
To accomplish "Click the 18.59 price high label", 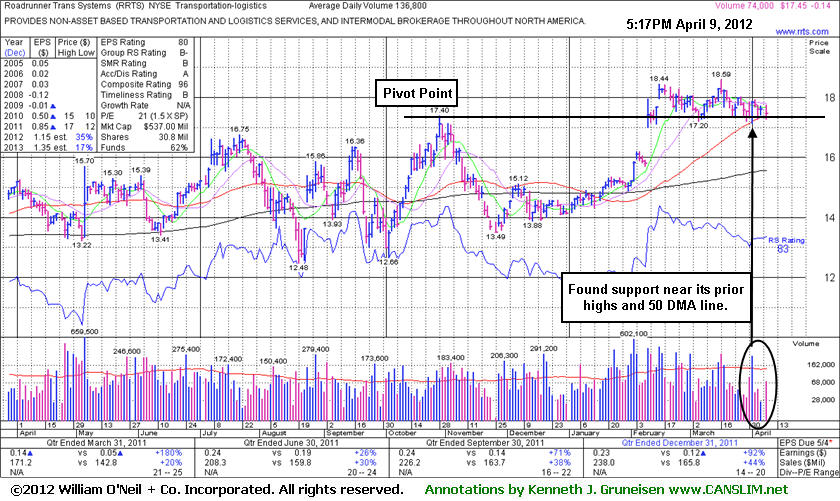I will 721,74.
